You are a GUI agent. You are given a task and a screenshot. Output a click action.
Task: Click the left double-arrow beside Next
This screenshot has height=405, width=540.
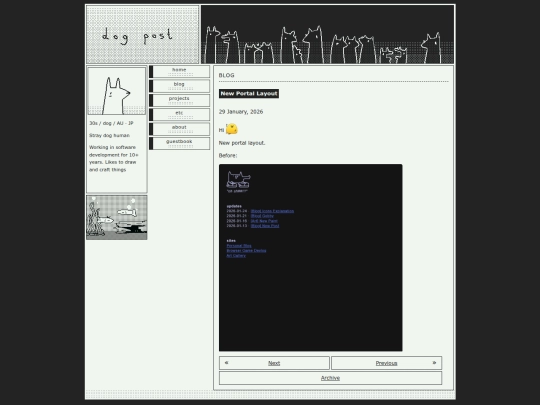[x=226, y=363]
